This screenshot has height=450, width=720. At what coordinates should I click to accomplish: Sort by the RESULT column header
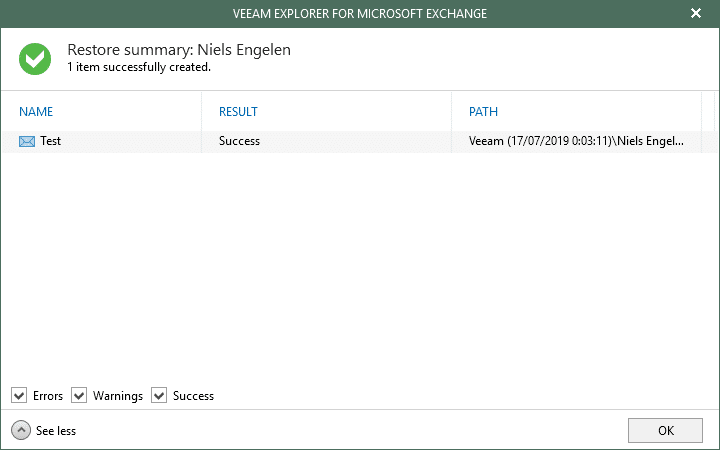(238, 112)
